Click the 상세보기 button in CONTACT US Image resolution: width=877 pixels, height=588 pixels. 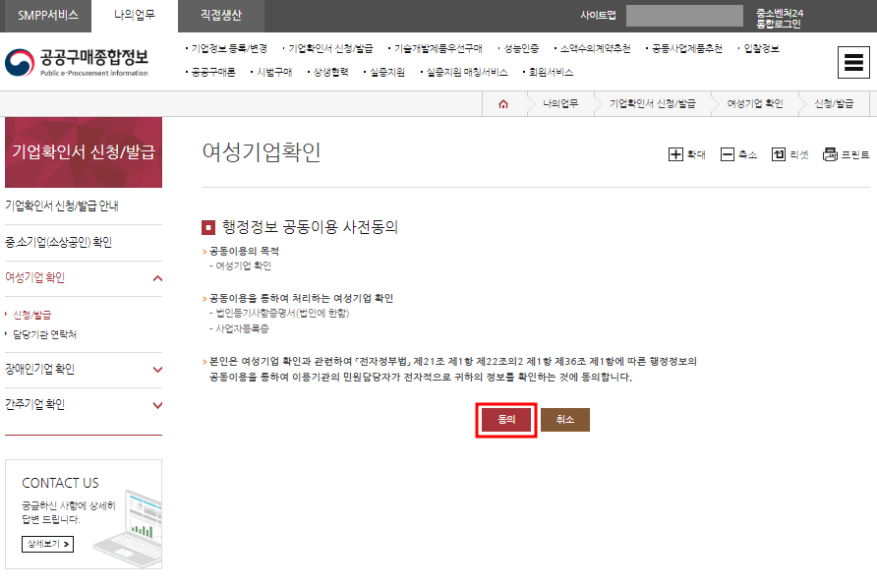click(x=46, y=544)
